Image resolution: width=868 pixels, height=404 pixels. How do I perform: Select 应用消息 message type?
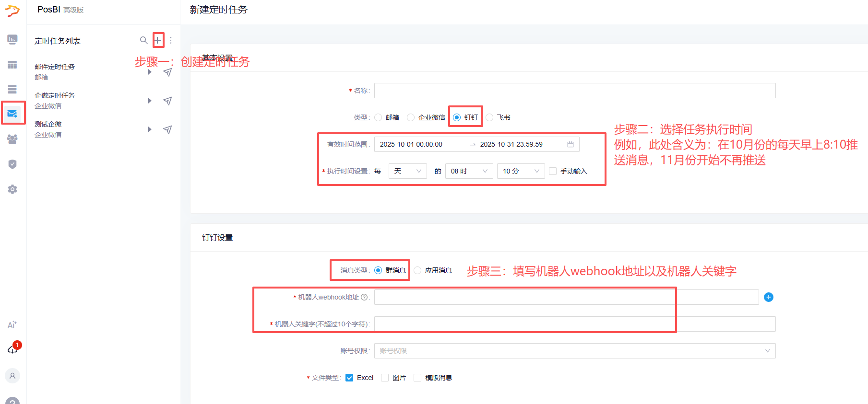pyautogui.click(x=418, y=270)
